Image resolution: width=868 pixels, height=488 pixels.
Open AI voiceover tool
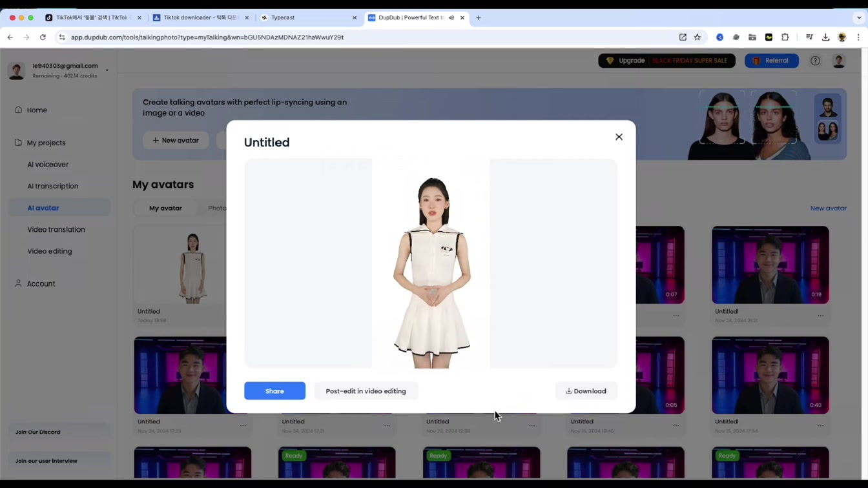48,165
